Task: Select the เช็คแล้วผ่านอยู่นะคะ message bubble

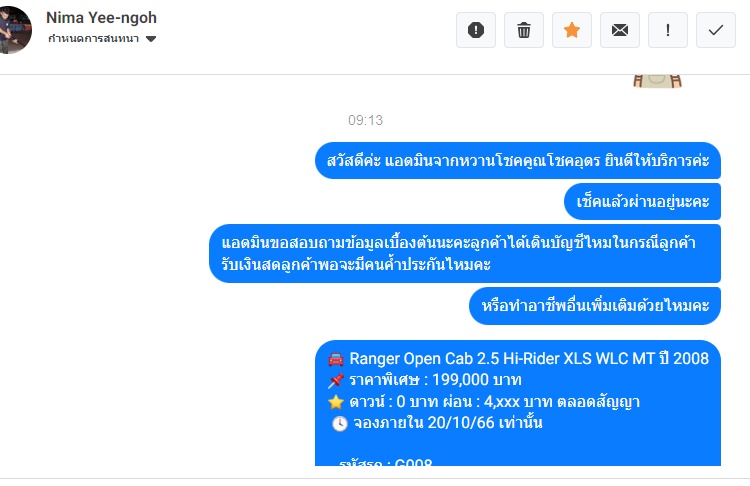Action: (642, 201)
